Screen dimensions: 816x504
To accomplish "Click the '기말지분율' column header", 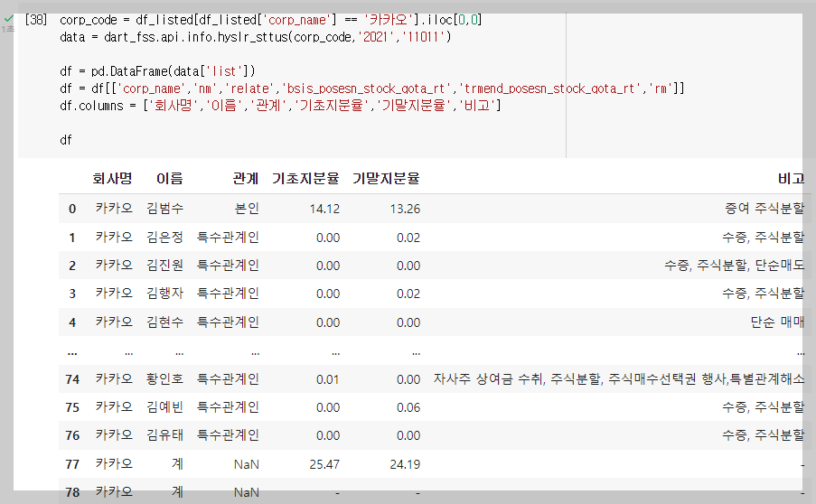I will tap(386, 179).
